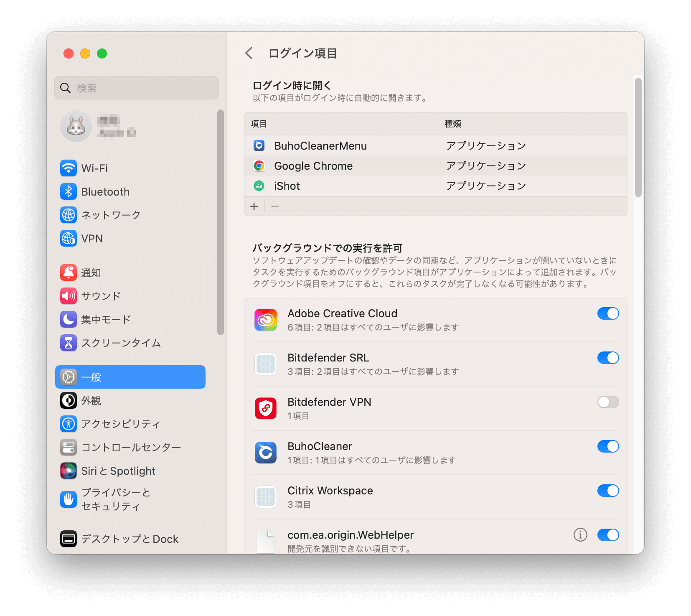The height and width of the screenshot is (616, 691).
Task: Turn off Bitdefender SRL toggle
Action: [608, 358]
